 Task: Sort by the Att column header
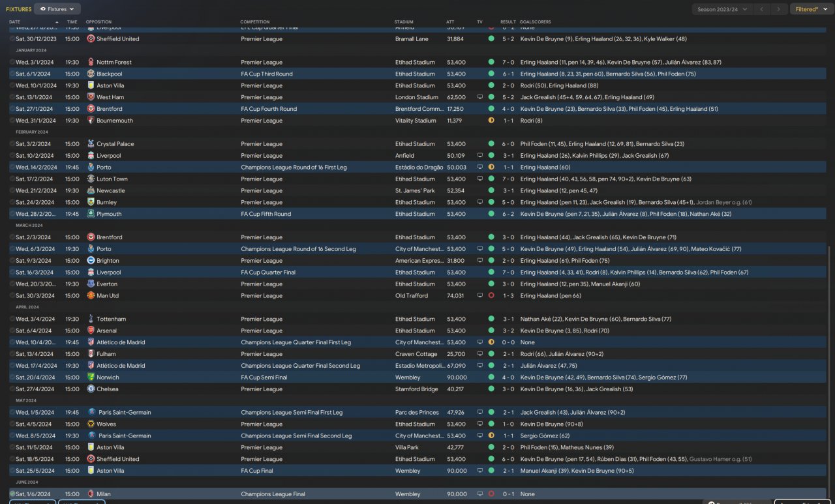coord(450,22)
